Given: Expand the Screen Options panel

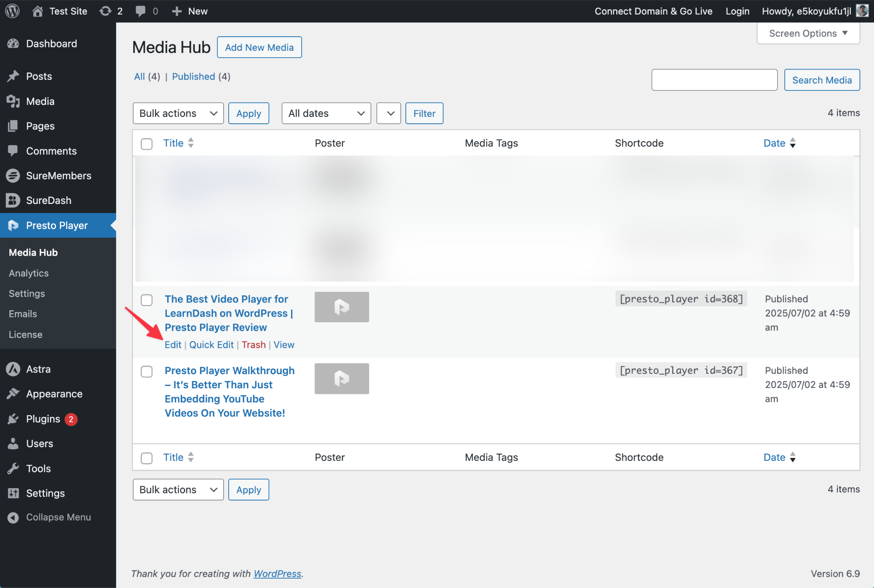Looking at the screenshot, I should [x=807, y=33].
